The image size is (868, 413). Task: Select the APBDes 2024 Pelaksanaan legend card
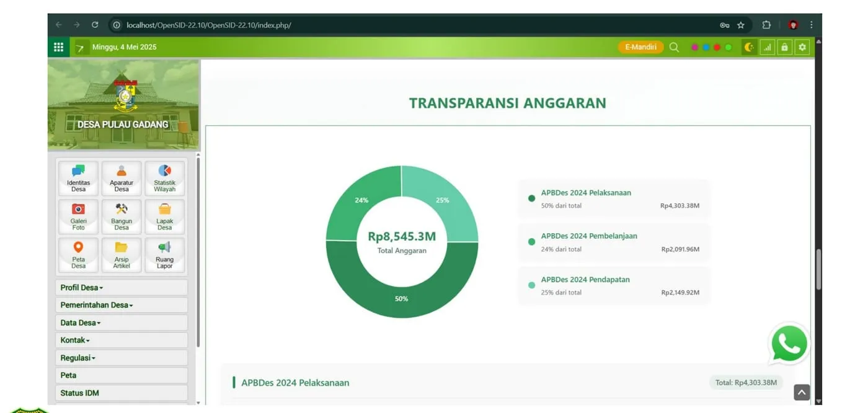614,198
